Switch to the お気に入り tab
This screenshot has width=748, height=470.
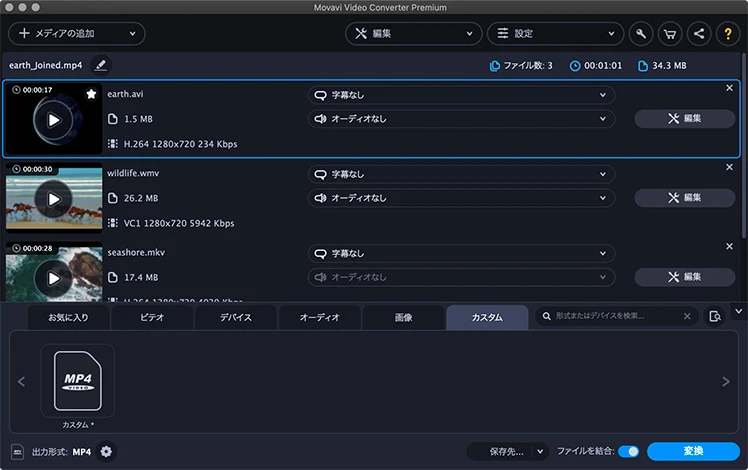pyautogui.click(x=68, y=318)
